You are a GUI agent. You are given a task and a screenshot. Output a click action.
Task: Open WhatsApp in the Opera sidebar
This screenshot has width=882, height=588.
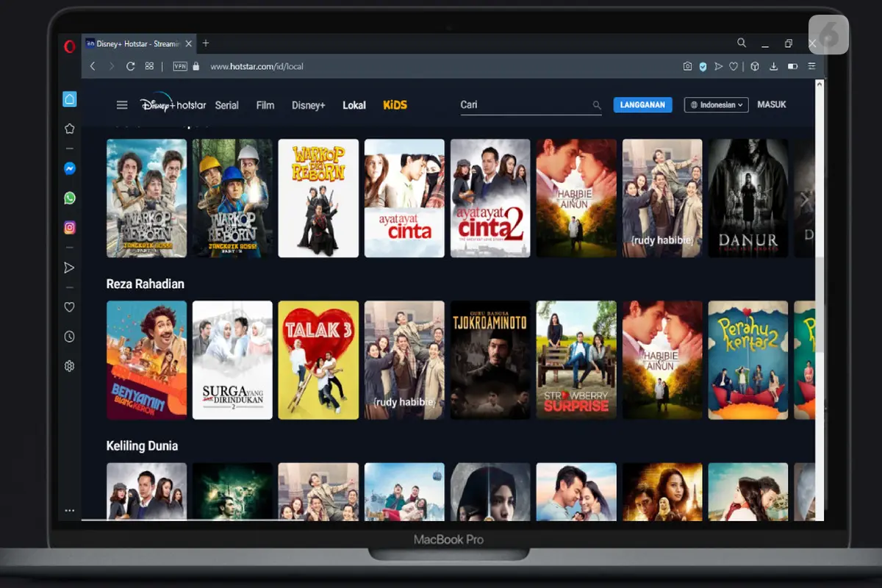pos(70,198)
